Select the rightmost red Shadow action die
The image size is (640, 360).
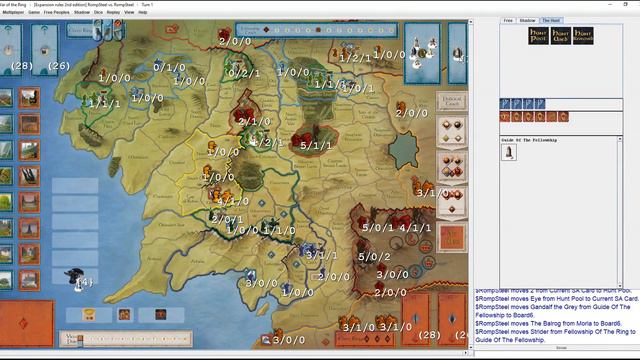click(x=563, y=117)
